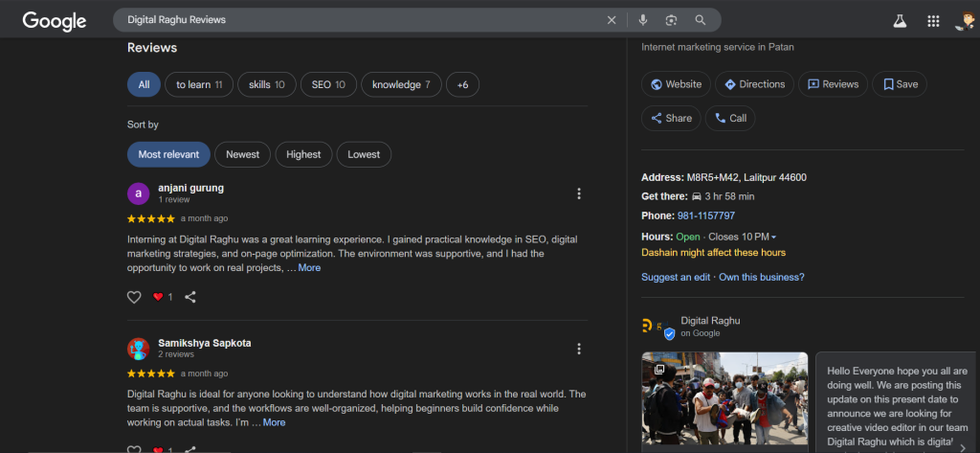The height and width of the screenshot is (453, 980).
Task: Click the five-star rating on anjani's review
Action: [x=150, y=218]
